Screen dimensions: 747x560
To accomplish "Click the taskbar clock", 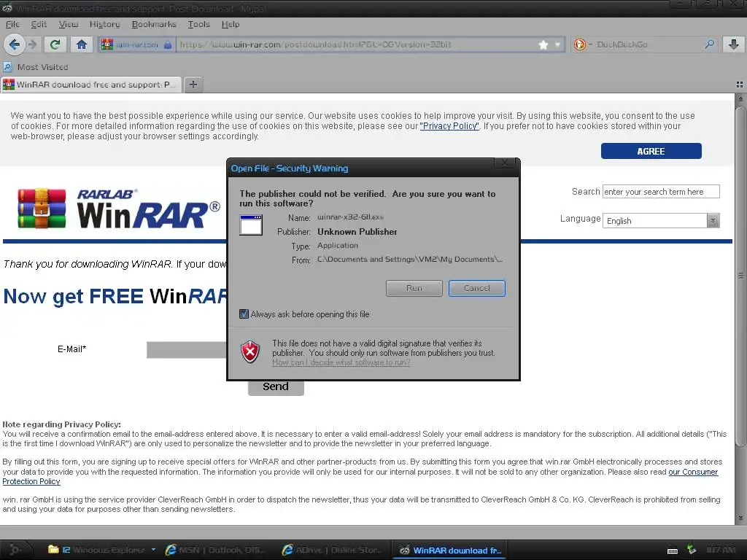I will tap(721, 550).
